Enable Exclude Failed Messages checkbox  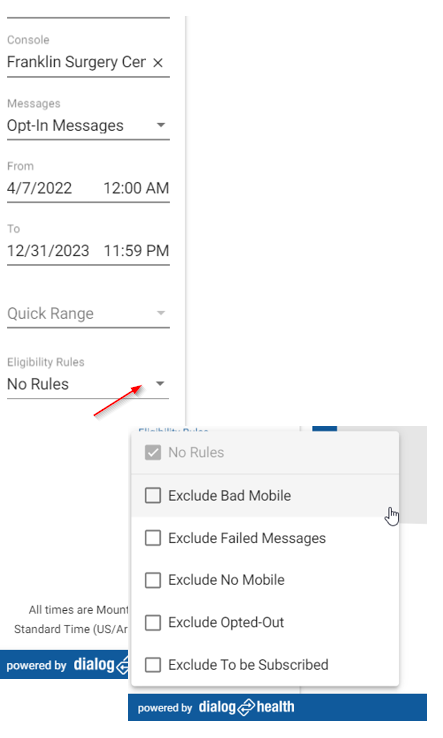(153, 538)
